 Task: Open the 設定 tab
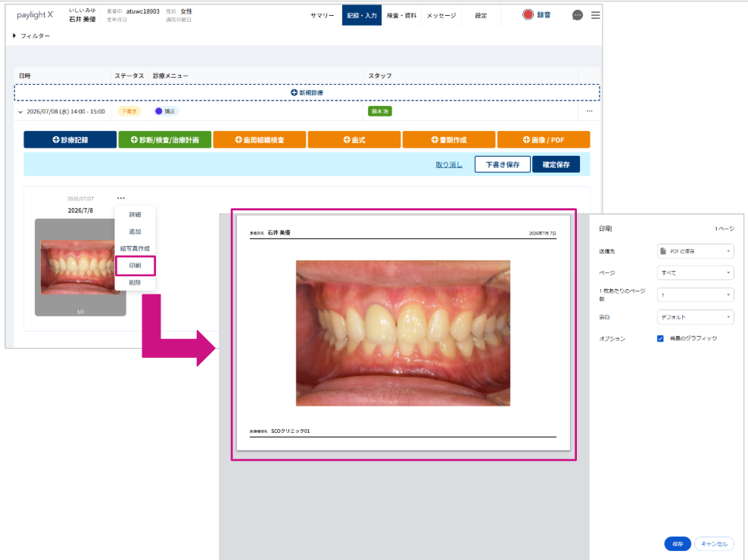pyautogui.click(x=481, y=15)
